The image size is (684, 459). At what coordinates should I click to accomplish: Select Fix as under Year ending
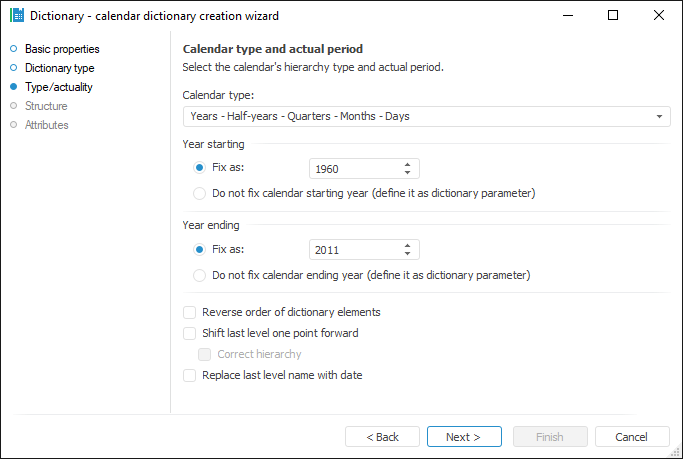[x=200, y=249]
